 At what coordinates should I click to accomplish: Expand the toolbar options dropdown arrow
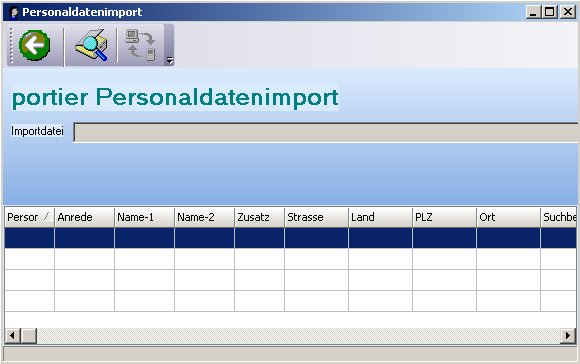click(x=169, y=60)
